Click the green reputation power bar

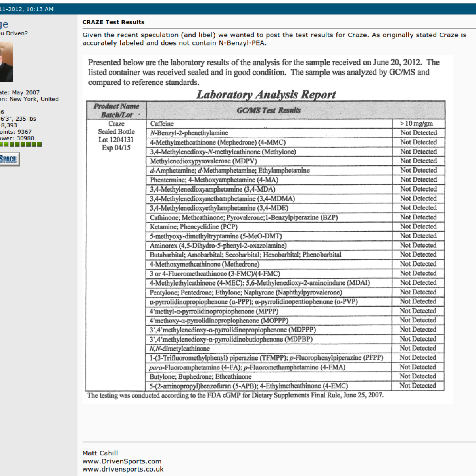click(x=21, y=144)
